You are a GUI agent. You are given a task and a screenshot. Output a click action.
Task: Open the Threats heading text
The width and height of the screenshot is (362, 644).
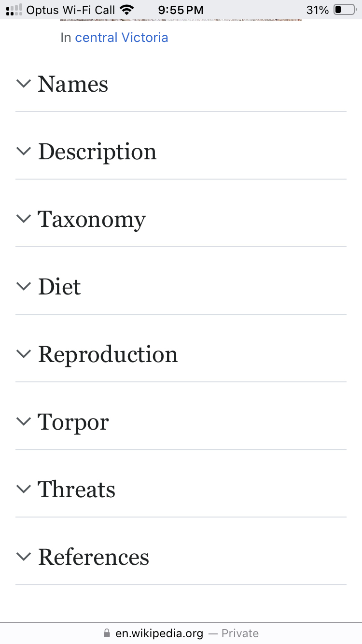tap(77, 490)
